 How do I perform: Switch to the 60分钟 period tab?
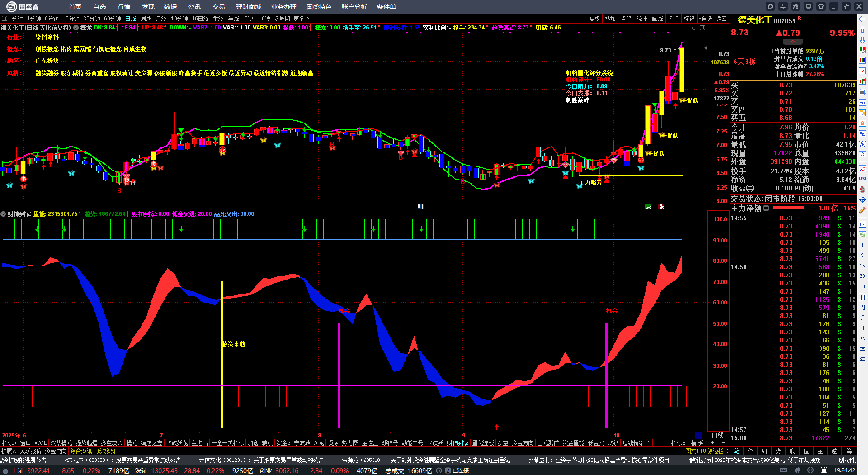[113, 19]
